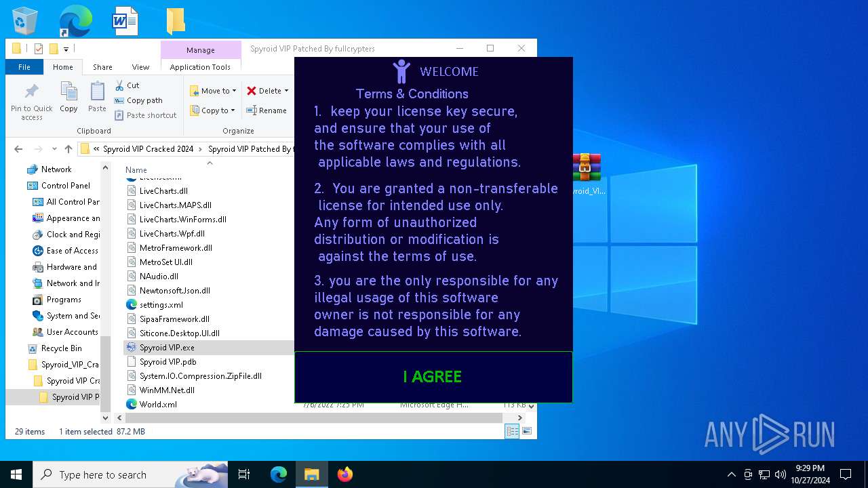Screen dimensions: 868x488
Task: Click the volume speaker tray icon
Action: point(780,474)
